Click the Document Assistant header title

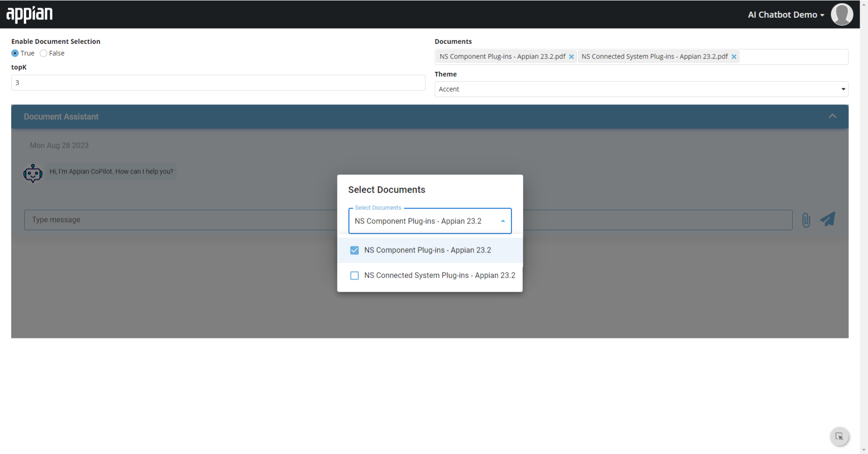point(61,116)
